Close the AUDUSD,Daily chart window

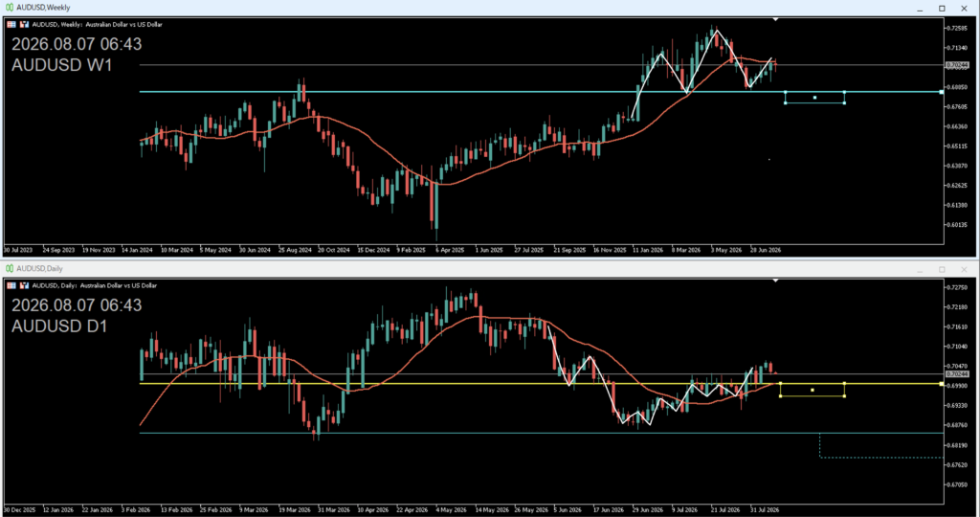964,269
